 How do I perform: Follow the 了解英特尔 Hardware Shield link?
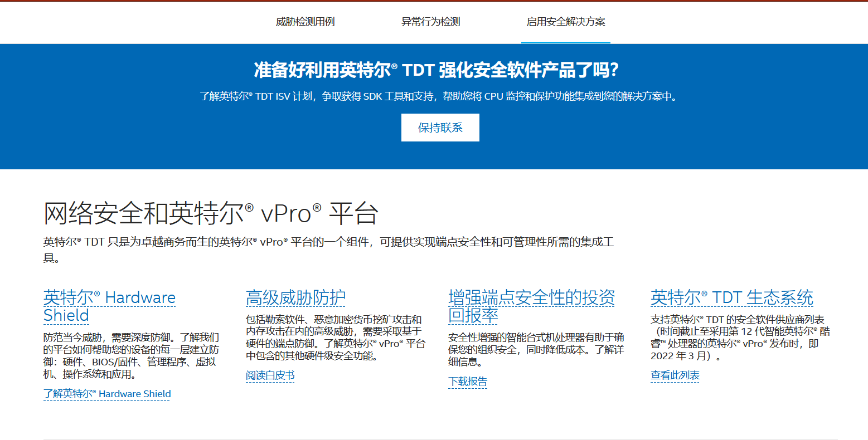[107, 394]
